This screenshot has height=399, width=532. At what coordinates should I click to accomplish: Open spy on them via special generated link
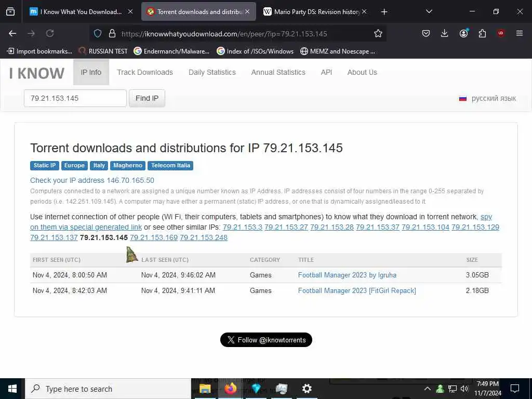click(x=86, y=227)
